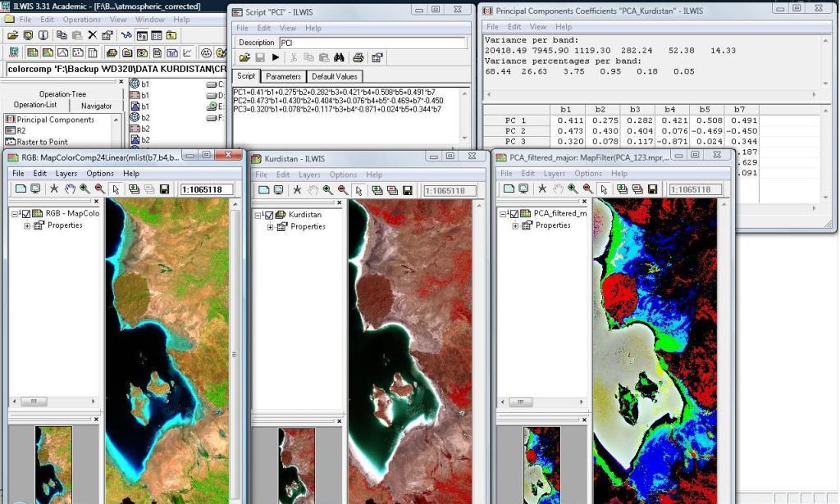Expand the RGB - MapColor tree node
840x504 pixels.
click(x=14, y=214)
